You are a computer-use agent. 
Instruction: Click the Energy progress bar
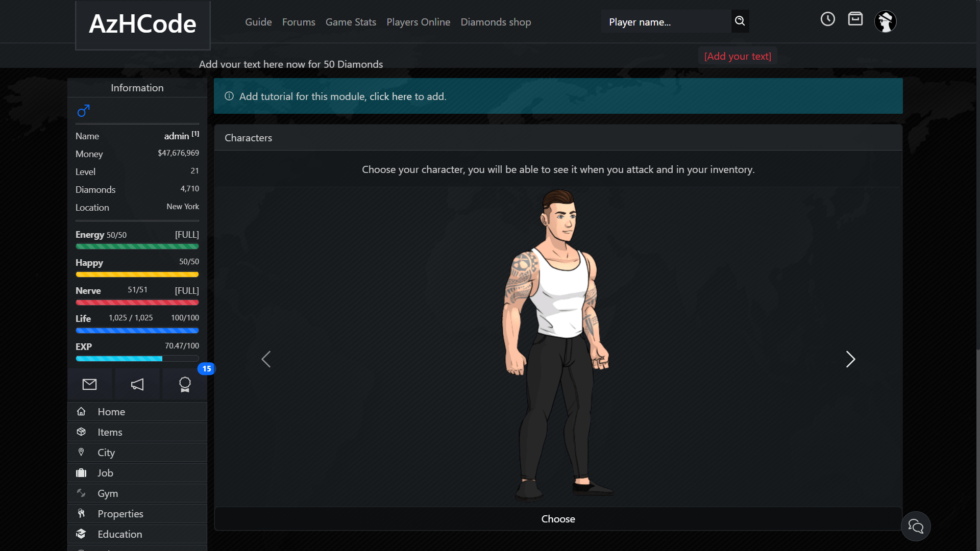[137, 246]
